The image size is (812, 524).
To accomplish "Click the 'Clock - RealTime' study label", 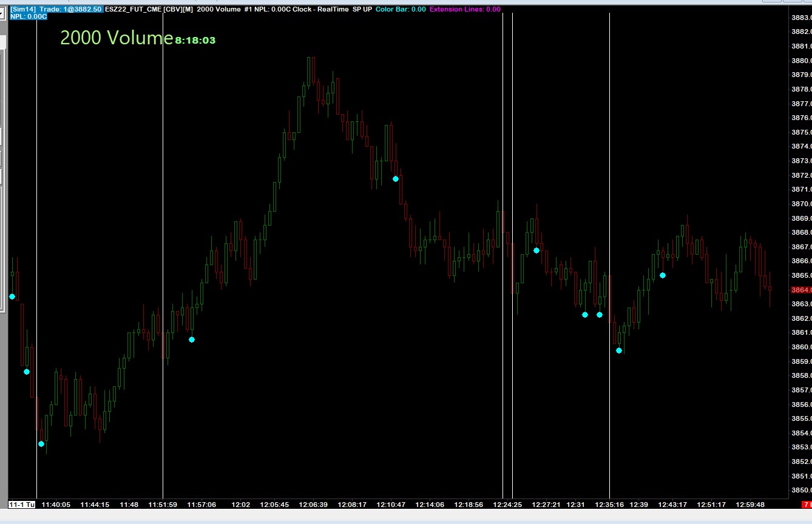I will 320,9.
